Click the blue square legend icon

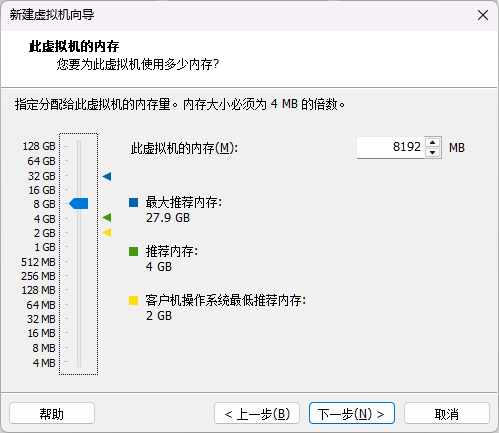(134, 202)
